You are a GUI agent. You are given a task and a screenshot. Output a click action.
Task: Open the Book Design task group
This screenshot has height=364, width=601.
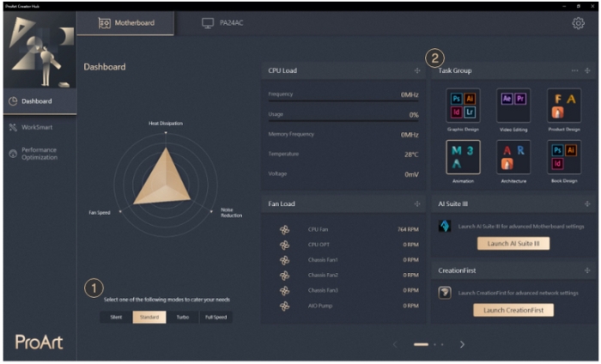click(x=564, y=157)
